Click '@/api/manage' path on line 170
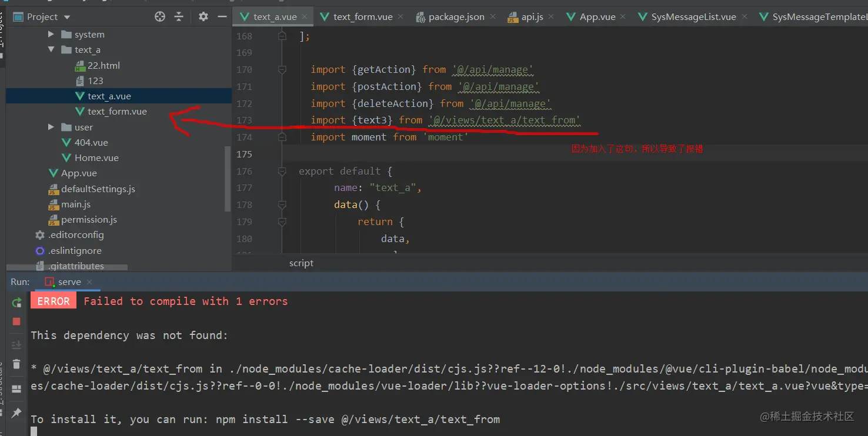 coord(492,69)
